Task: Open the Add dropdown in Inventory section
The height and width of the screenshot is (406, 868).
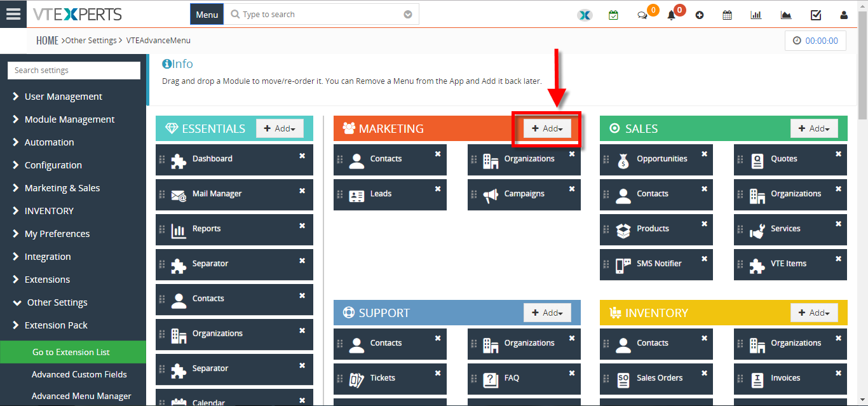Action: coord(814,313)
